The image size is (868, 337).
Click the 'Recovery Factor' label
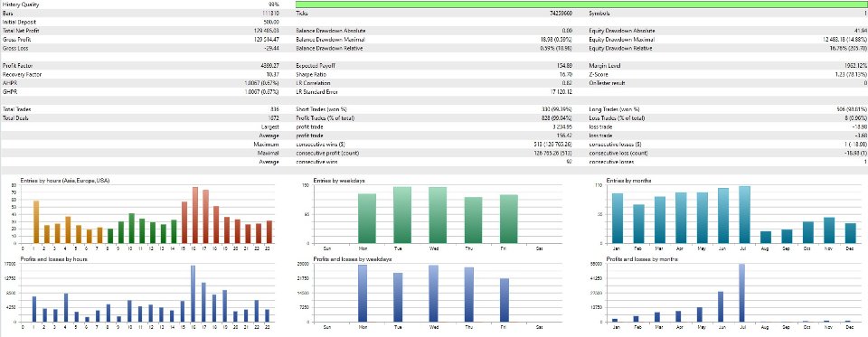tap(22, 75)
